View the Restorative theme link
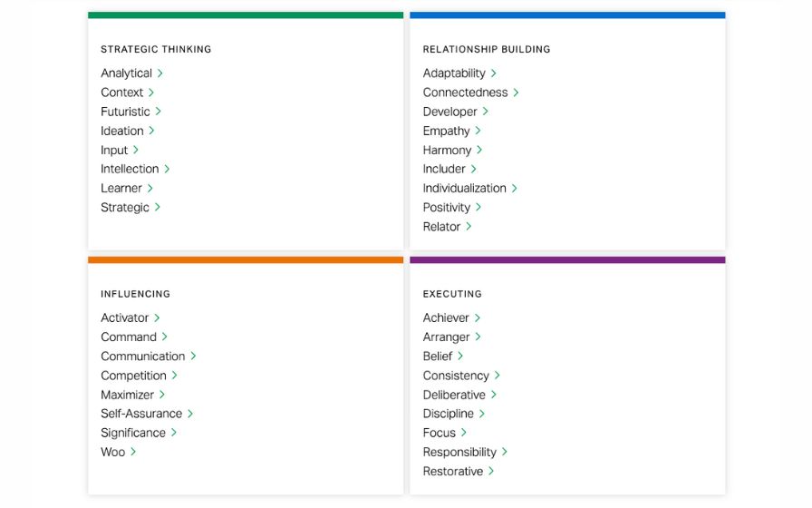The image size is (812, 508). tap(453, 472)
